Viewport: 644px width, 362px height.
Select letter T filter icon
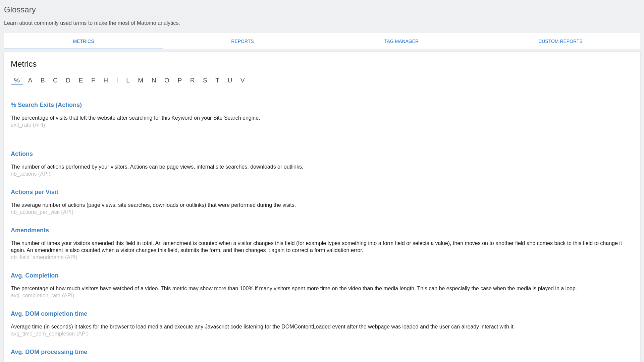pyautogui.click(x=218, y=80)
